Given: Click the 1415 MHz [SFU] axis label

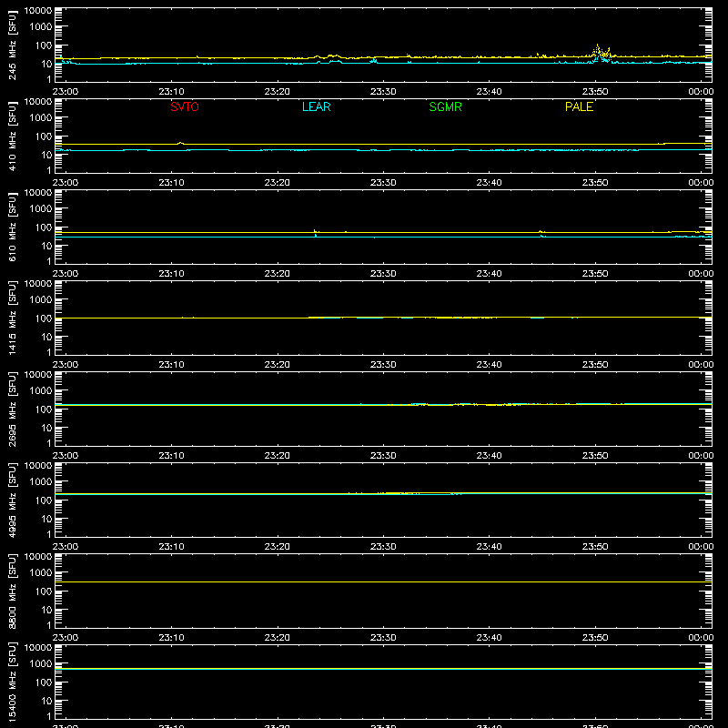Looking at the screenshot, I should click(12, 318).
